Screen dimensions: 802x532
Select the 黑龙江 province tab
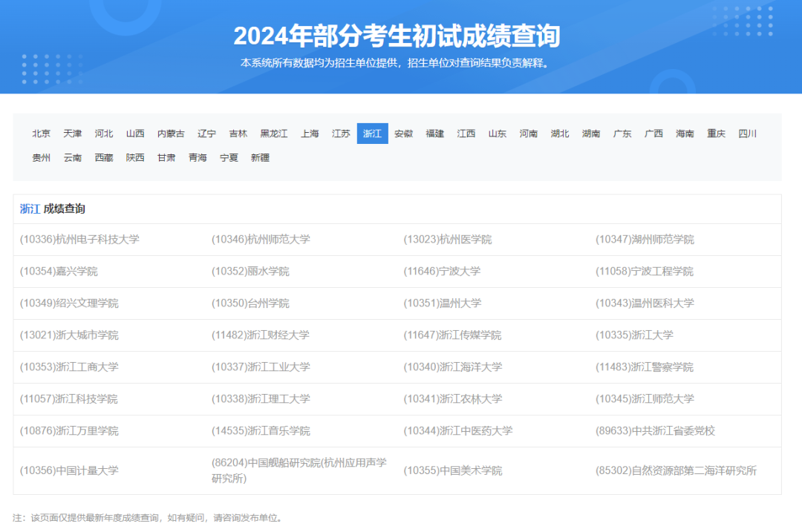pyautogui.click(x=274, y=134)
